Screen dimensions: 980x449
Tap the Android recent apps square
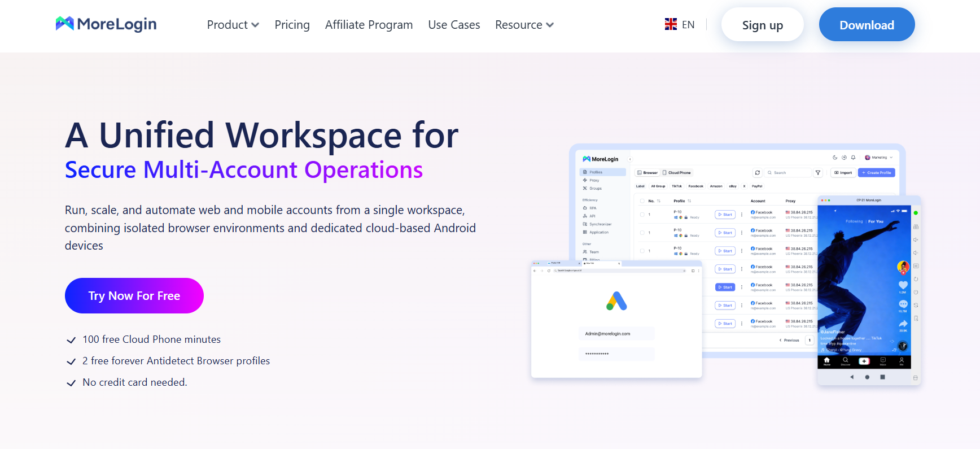(883, 377)
